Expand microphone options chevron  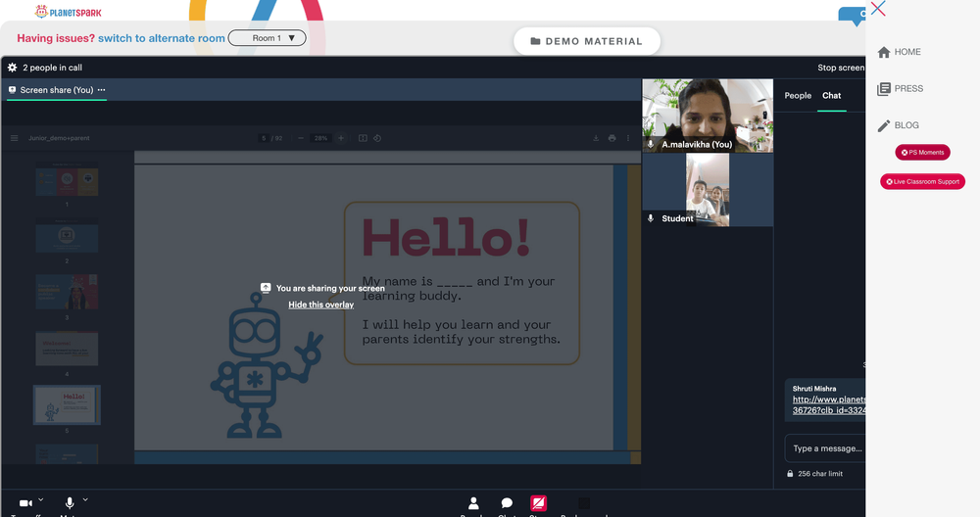click(x=85, y=499)
